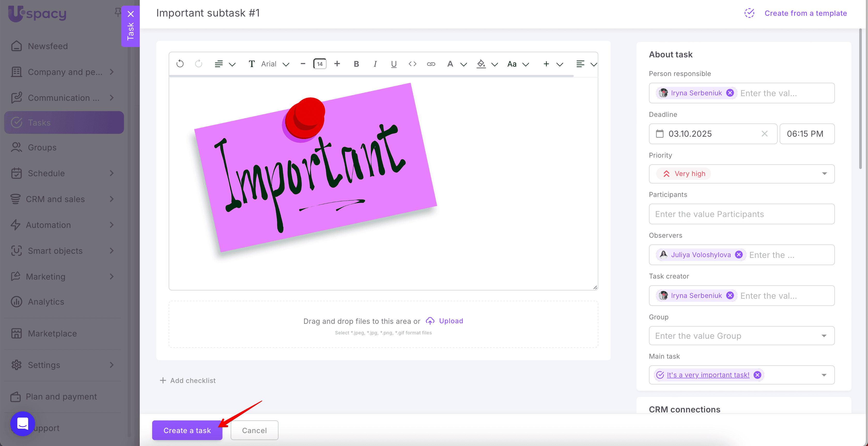Click Create a task button
The image size is (868, 446).
point(187,430)
